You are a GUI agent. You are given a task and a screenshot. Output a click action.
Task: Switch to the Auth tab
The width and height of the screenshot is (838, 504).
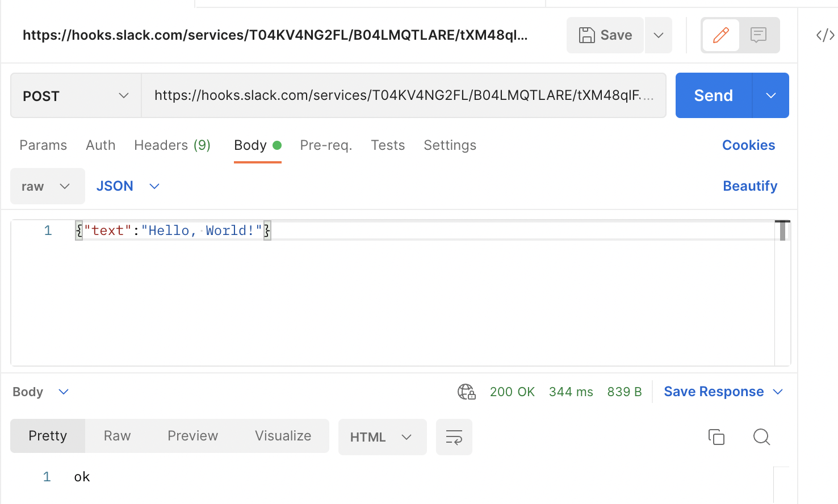point(100,145)
